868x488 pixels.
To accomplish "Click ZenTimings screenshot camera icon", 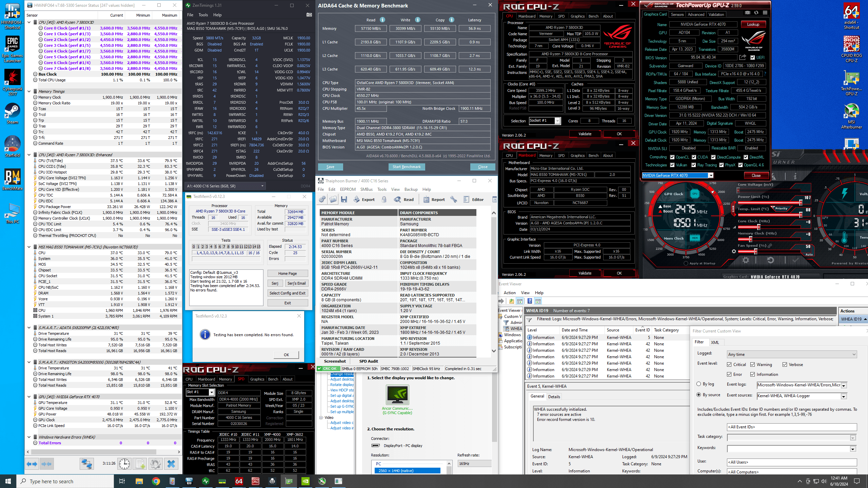I will tap(309, 15).
